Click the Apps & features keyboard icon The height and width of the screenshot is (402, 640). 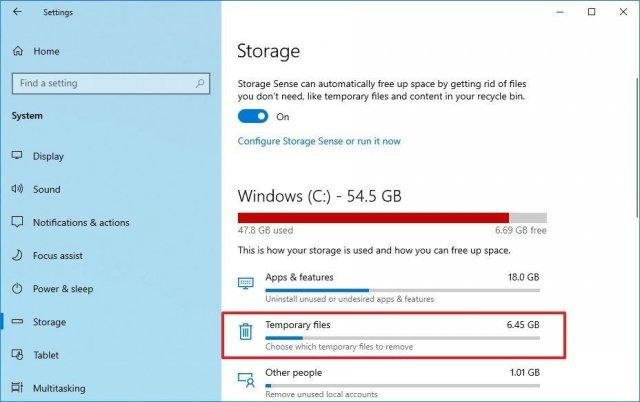pos(246,283)
